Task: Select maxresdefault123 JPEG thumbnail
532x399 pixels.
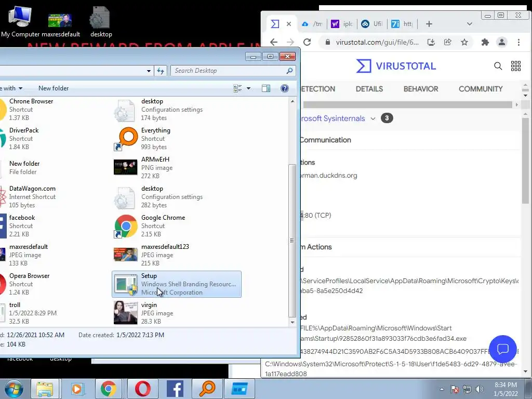Action: tap(126, 255)
